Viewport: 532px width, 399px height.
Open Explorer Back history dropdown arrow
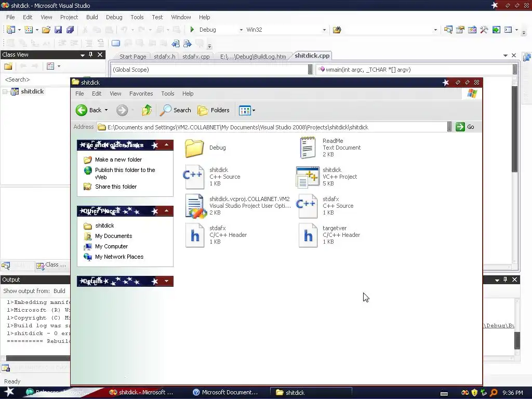106,110
